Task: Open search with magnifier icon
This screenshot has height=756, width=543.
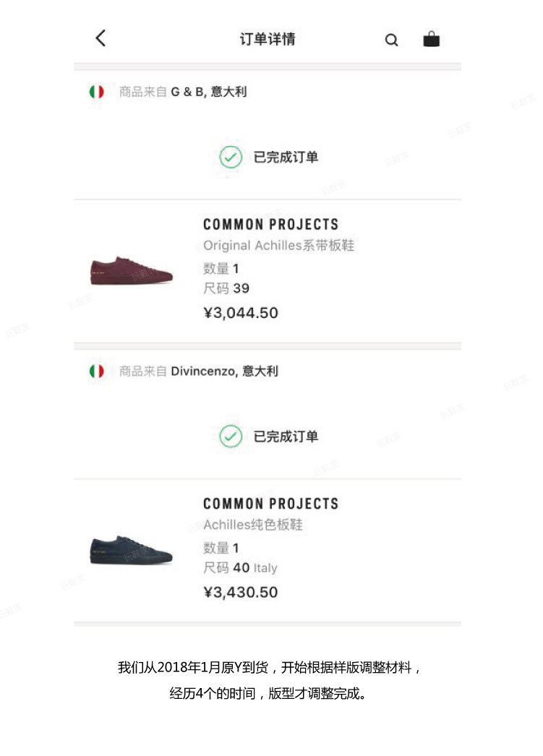Action: [x=391, y=40]
